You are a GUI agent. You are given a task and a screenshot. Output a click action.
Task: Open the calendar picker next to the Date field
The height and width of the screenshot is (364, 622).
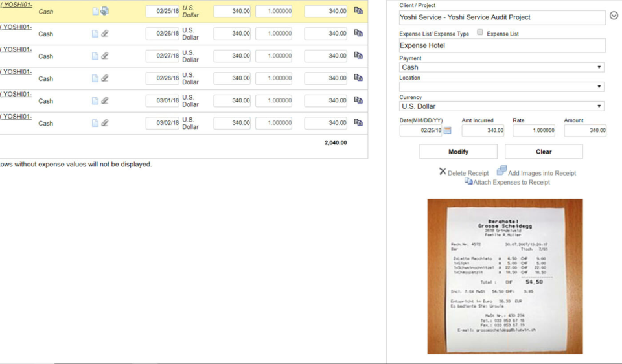point(448,130)
